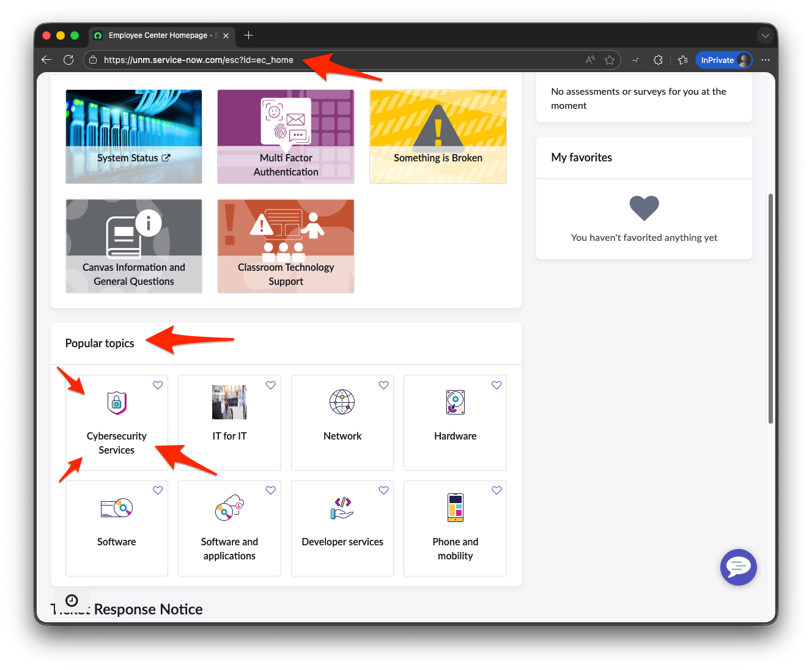This screenshot has width=812, height=670.
Task: Open the Network globe icon
Action: [x=342, y=402]
